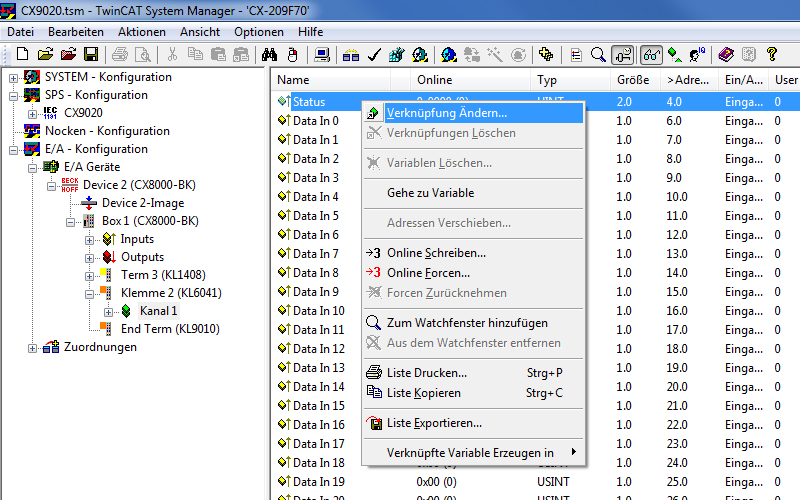Choose Liste Drucken menu entry

pyautogui.click(x=473, y=373)
